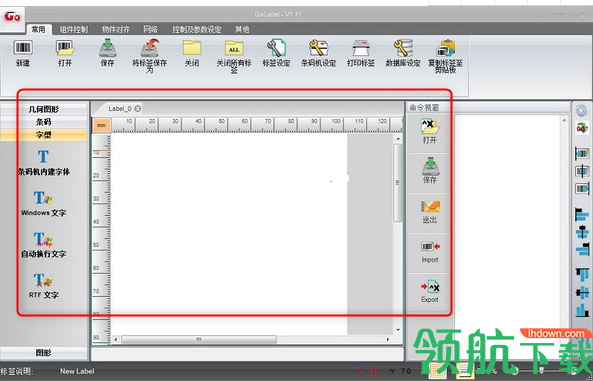Switch to the 网络 ribbon tab
Screen dimensions: 593x381
pyautogui.click(x=151, y=29)
